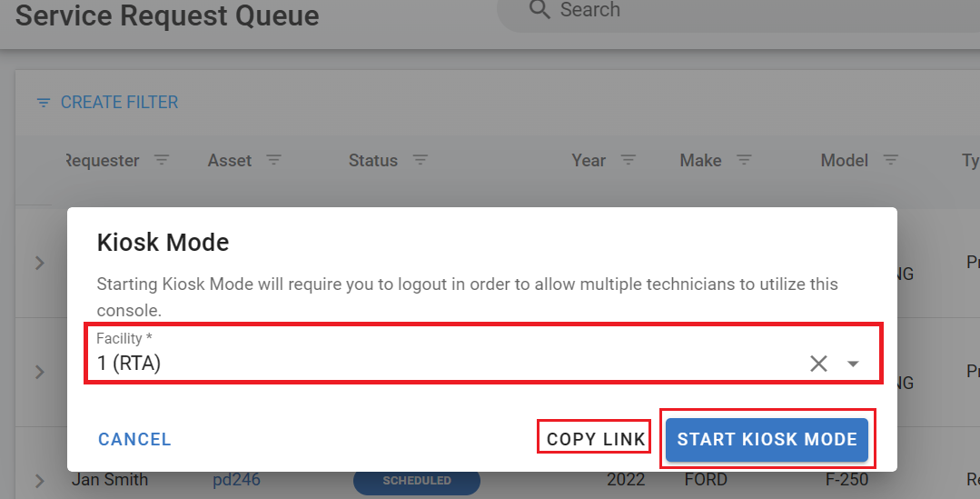
Task: Open the Facility dropdown arrow
Action: pyautogui.click(x=853, y=364)
